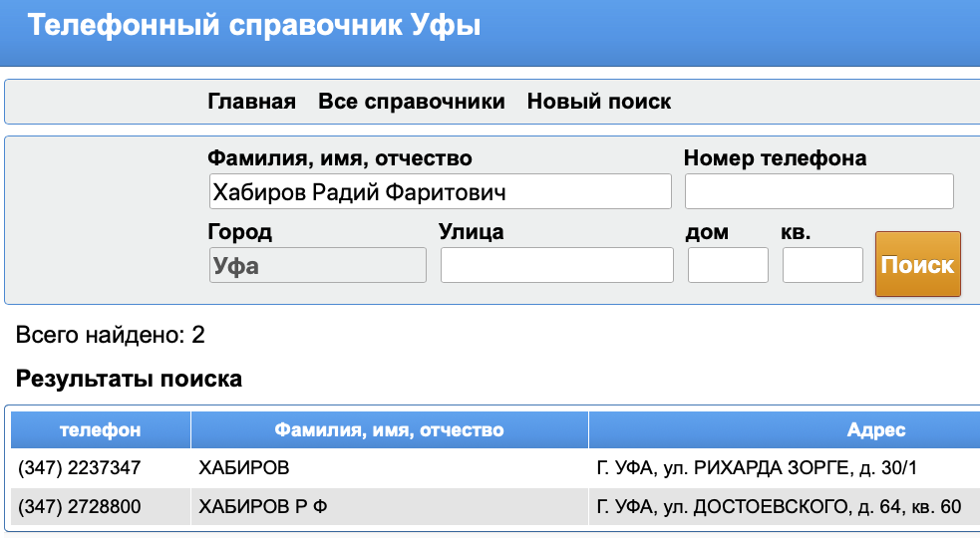Click the Телефонный справочник Уфы page title

254,25
